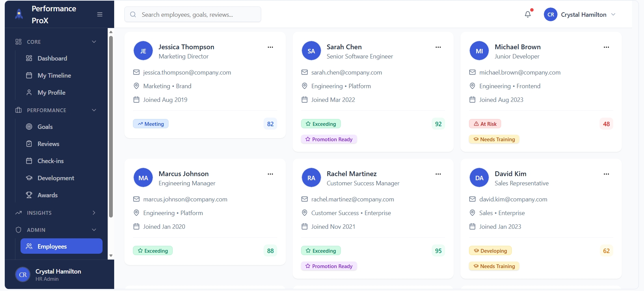Click the rocket logo icon

point(19,14)
